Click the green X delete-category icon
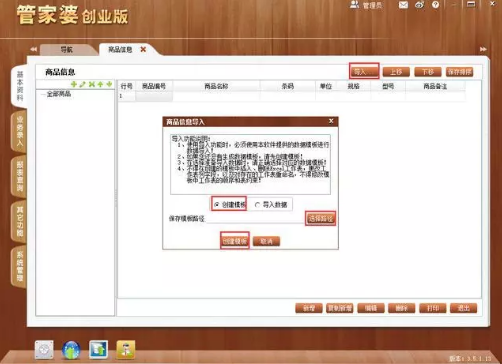Image resolution: width=502 pixels, height=364 pixels. pos(92,84)
